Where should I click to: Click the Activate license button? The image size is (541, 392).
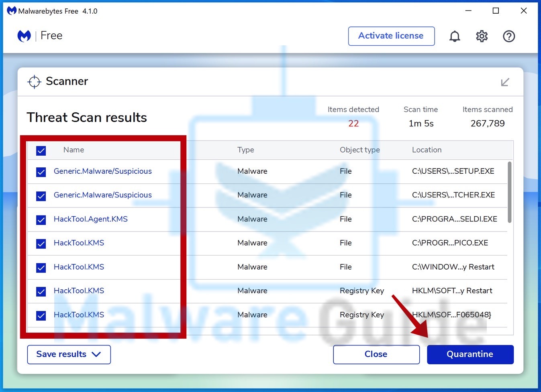tap(391, 36)
